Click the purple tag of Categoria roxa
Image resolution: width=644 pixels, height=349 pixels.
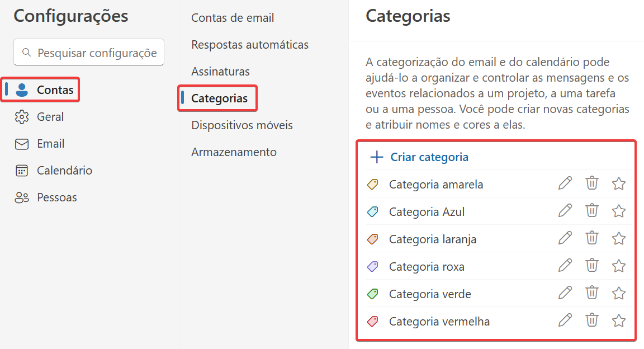coord(372,266)
